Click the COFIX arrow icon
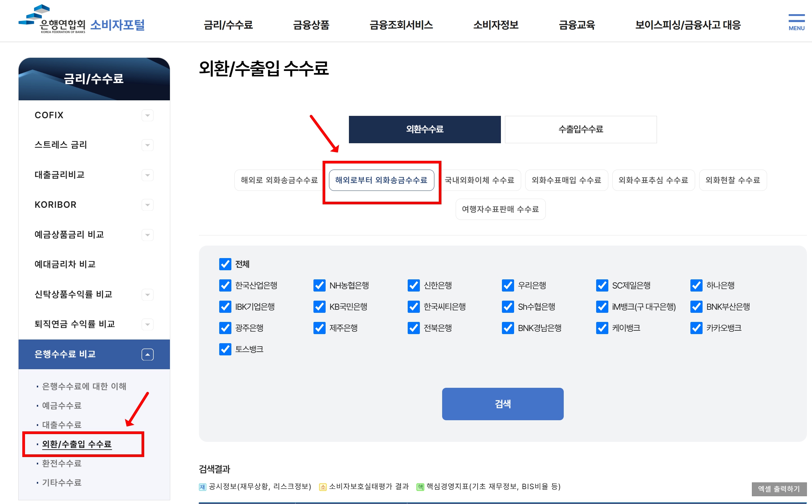Screen dimensions: 812x504 point(148,116)
